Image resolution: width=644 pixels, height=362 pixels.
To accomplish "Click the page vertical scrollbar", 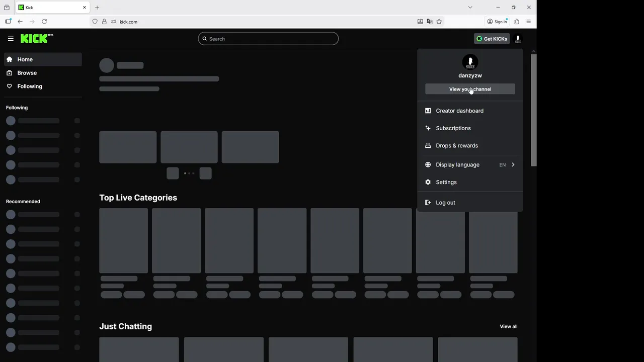I will coord(534,111).
